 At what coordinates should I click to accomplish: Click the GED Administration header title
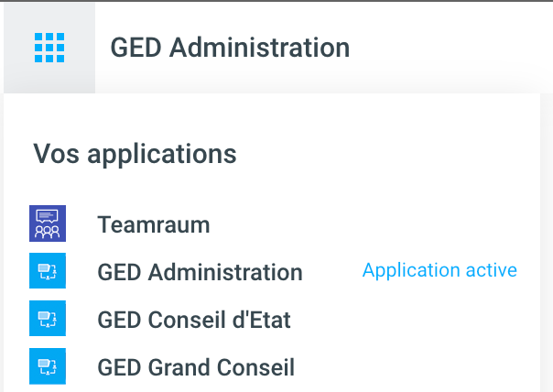230,47
